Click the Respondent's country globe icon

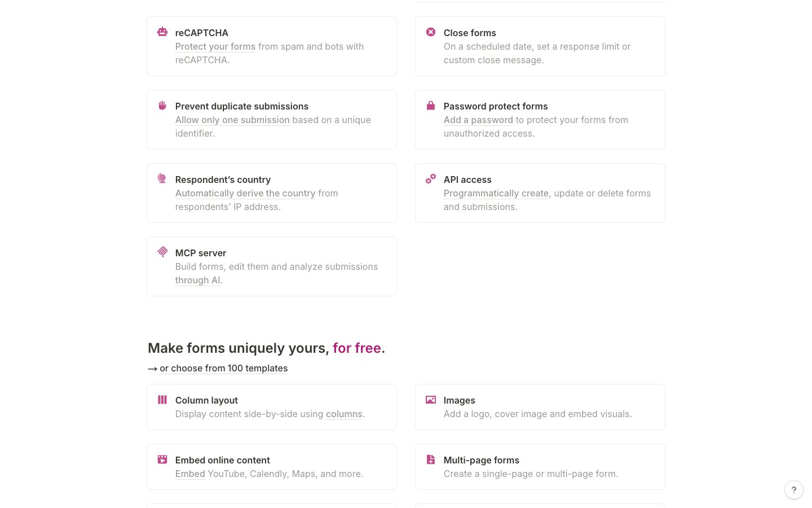click(x=162, y=179)
